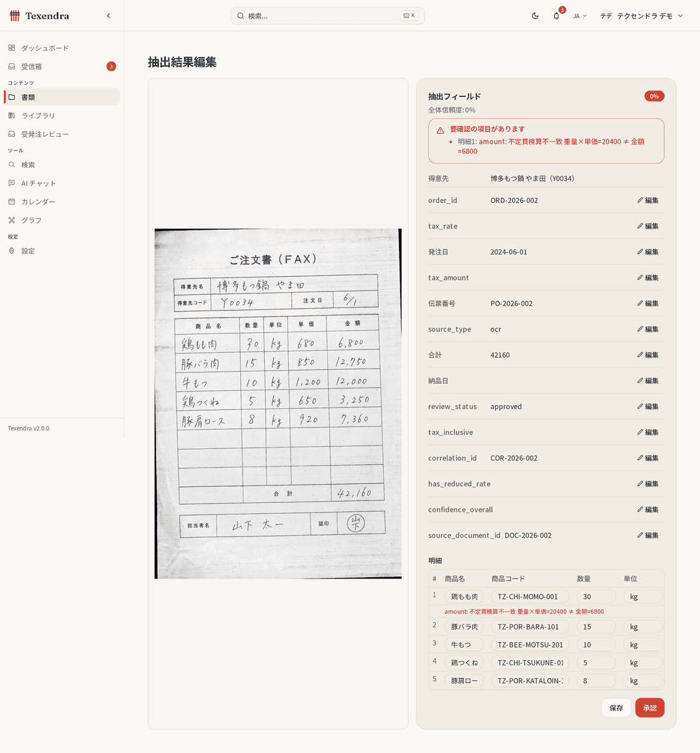Click the 0% confidence badge
Screen dimensions: 700x753
[x=654, y=97]
